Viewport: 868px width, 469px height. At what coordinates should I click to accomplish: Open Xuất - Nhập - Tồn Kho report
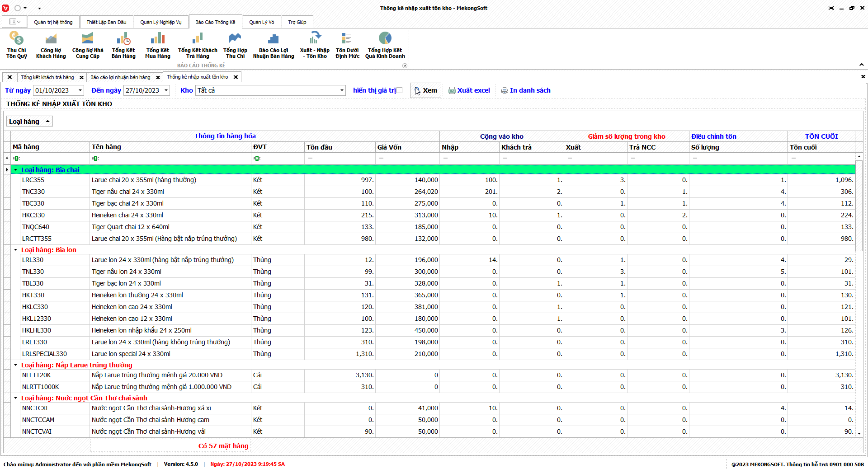tap(315, 45)
